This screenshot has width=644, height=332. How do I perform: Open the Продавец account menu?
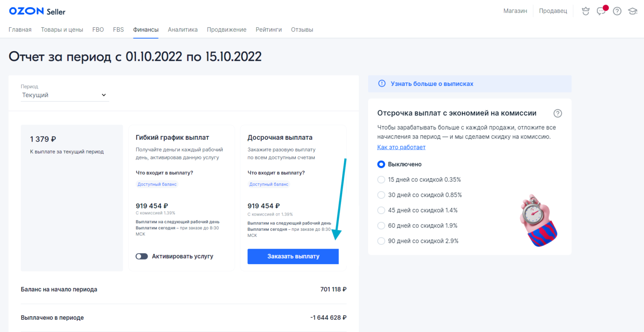[553, 11]
